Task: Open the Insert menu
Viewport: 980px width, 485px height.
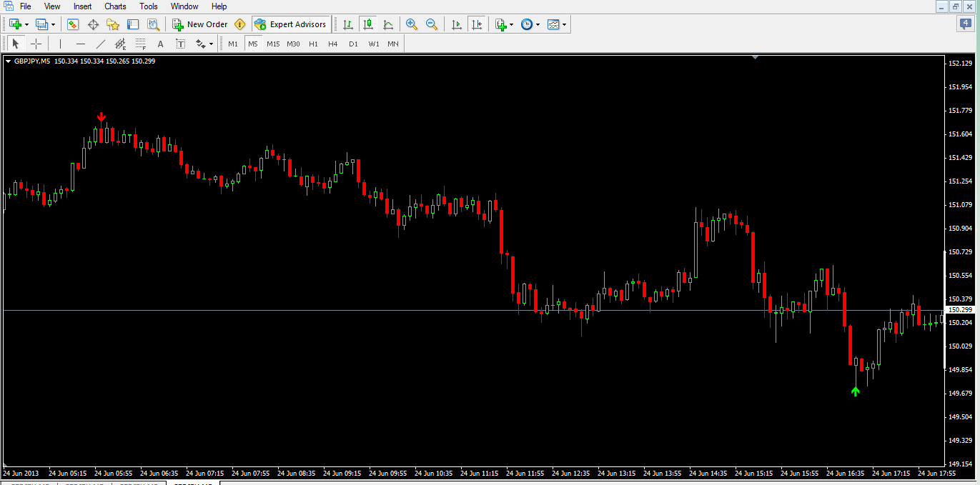Action: pyautogui.click(x=83, y=6)
